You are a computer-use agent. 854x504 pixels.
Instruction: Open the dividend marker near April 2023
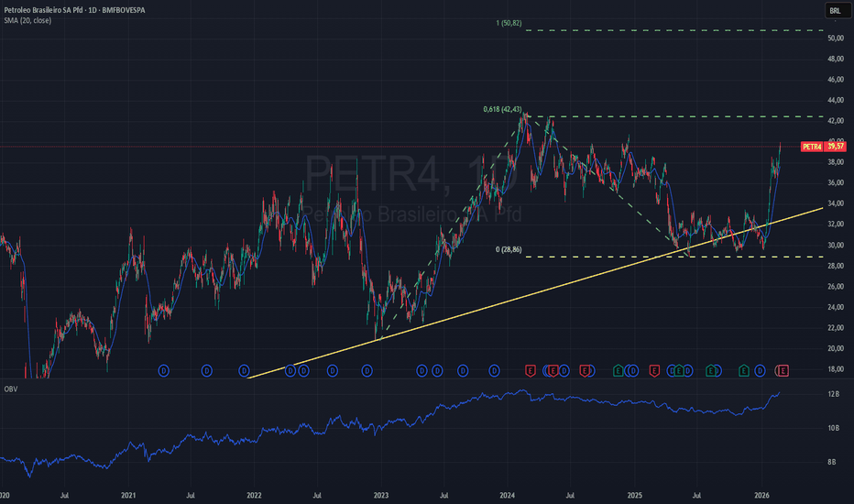tap(422, 371)
